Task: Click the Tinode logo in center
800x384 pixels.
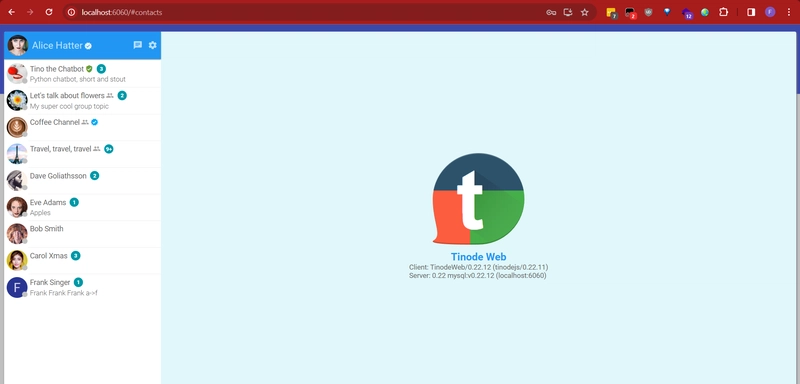Action: point(478,199)
